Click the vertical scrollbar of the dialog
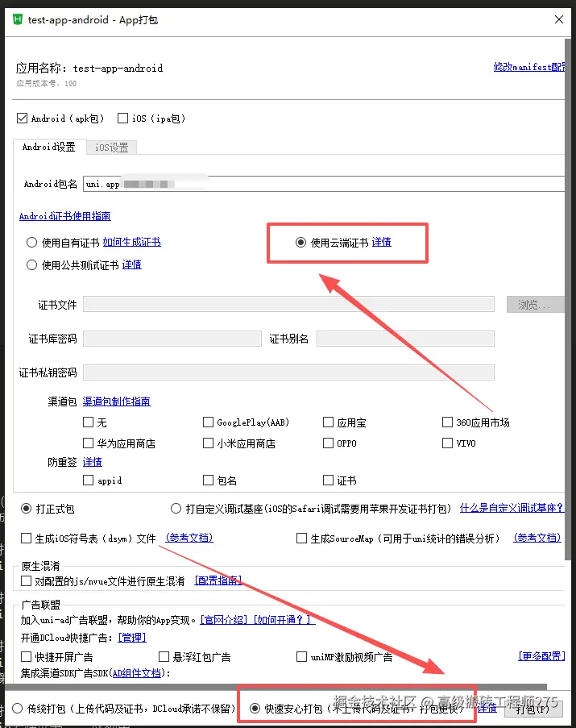 [x=568, y=299]
